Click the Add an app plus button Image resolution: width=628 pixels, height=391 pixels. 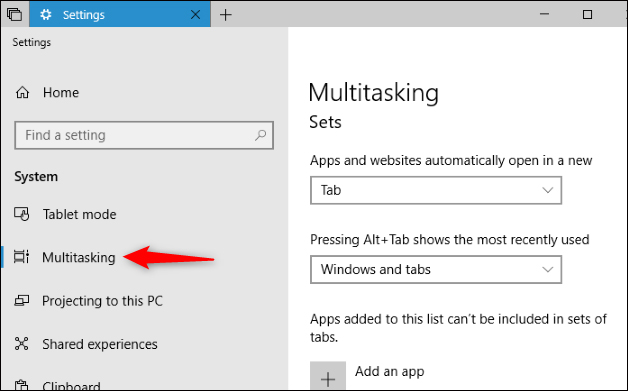click(328, 376)
